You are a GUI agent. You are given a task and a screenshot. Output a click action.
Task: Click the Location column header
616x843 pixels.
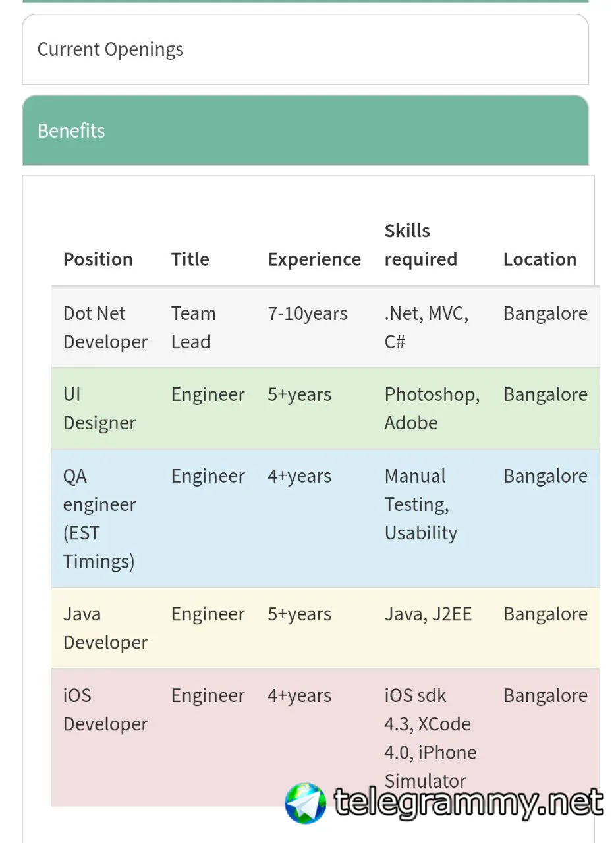point(540,259)
